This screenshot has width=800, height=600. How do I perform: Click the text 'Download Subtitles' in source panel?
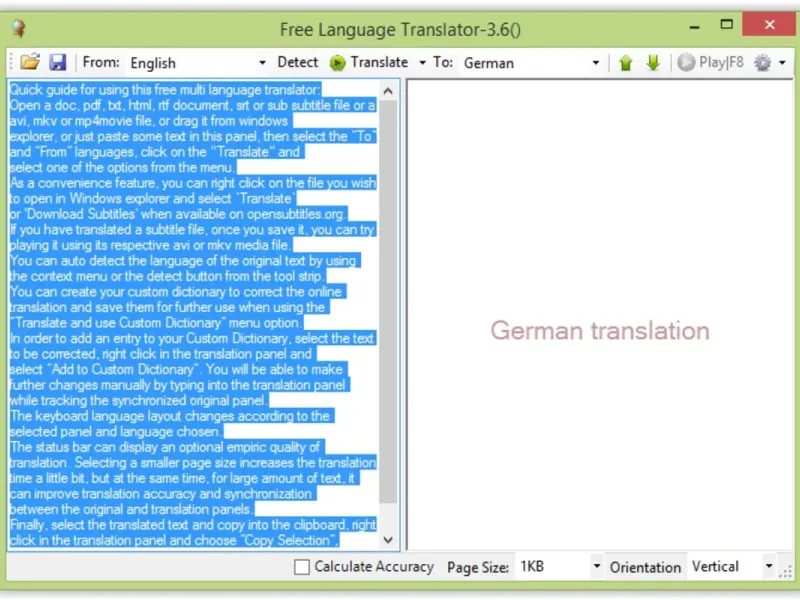pyautogui.click(x=80, y=214)
